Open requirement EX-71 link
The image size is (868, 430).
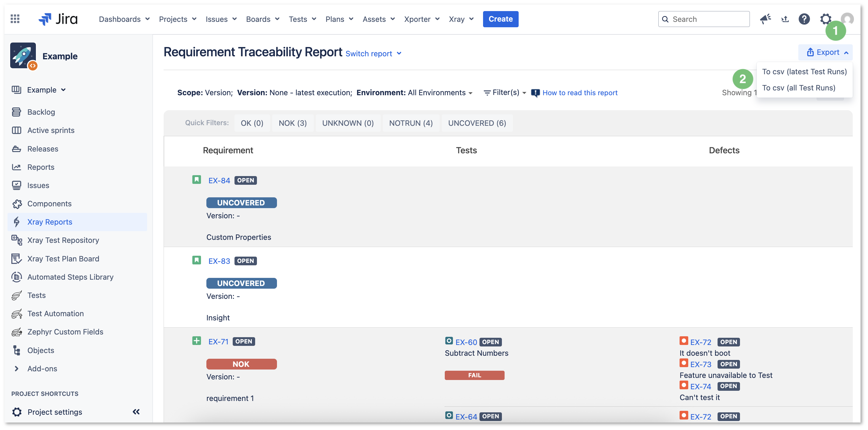(x=218, y=342)
